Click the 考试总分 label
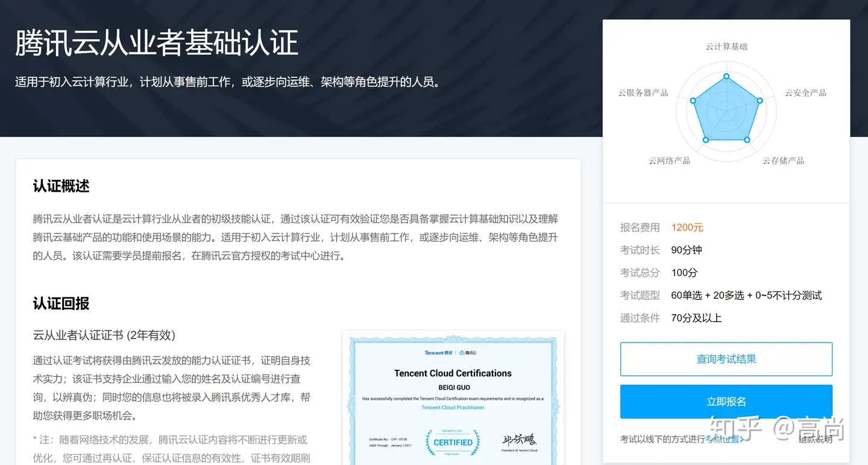The width and height of the screenshot is (868, 465). click(x=640, y=273)
